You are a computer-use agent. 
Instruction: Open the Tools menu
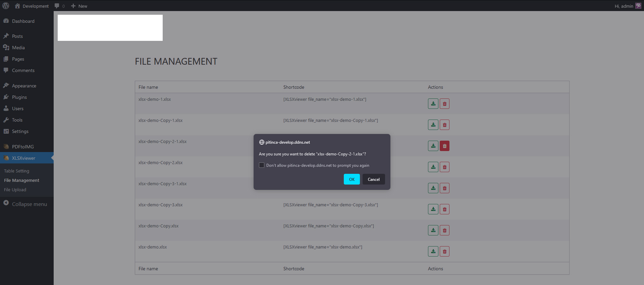pos(27,120)
